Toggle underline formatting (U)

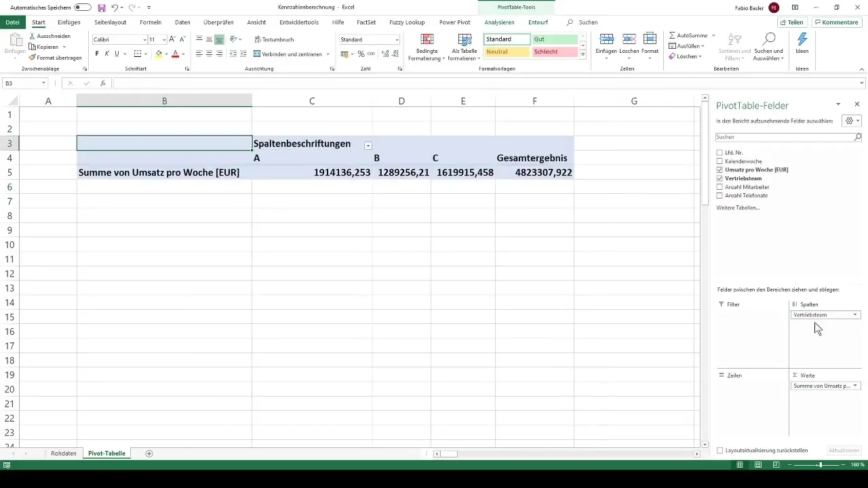click(x=117, y=54)
